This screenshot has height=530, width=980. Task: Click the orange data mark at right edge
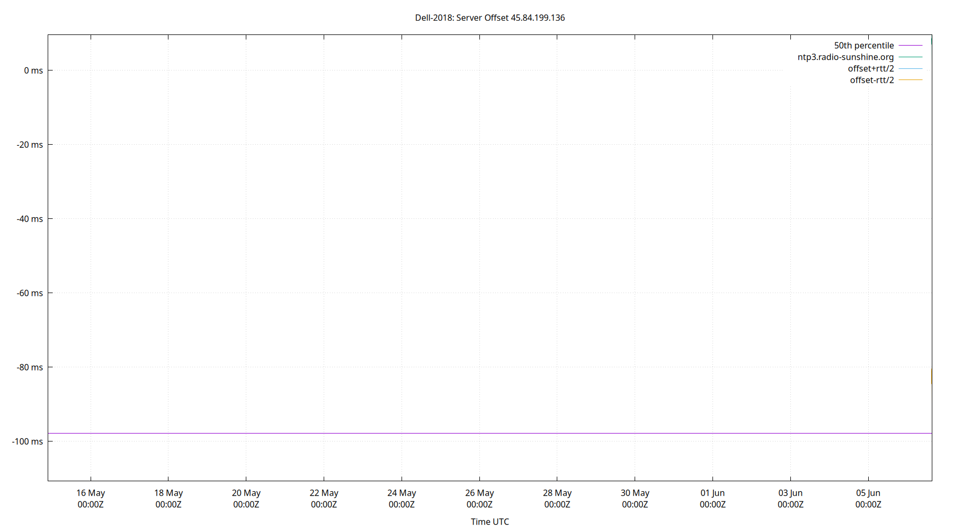tap(930, 375)
